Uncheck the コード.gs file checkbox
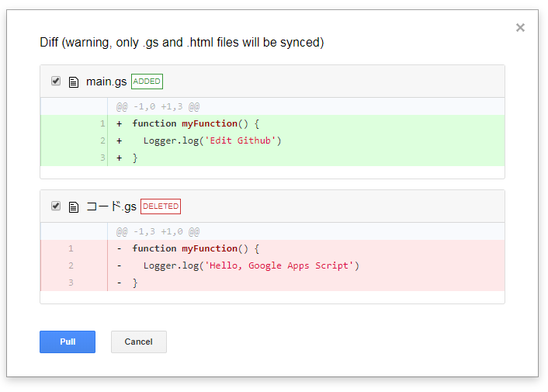548x392 pixels. [56, 206]
